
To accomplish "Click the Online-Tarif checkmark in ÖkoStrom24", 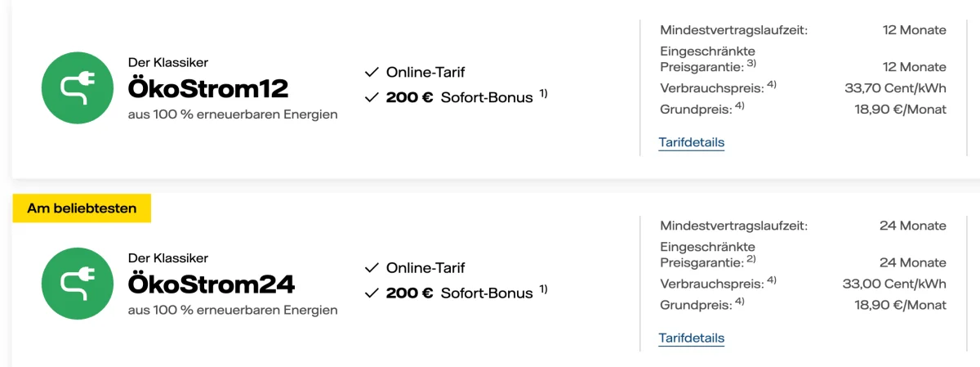I will pyautogui.click(x=372, y=268).
